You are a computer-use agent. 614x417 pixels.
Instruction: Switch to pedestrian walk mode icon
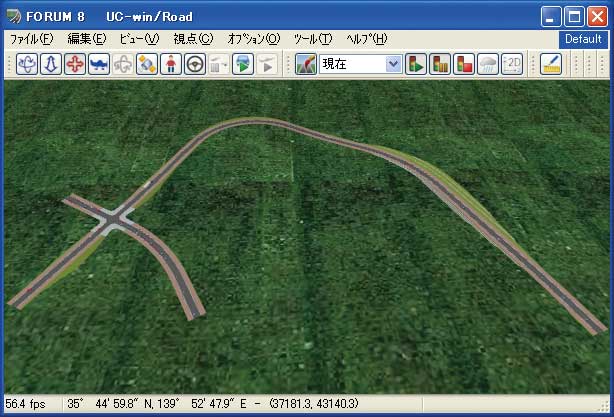click(171, 64)
